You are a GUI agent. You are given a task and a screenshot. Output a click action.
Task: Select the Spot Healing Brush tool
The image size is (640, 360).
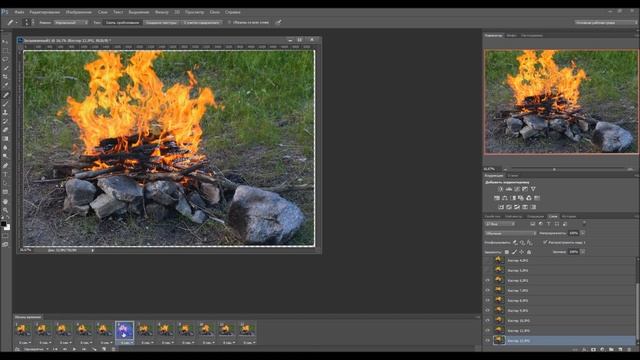(x=5, y=95)
